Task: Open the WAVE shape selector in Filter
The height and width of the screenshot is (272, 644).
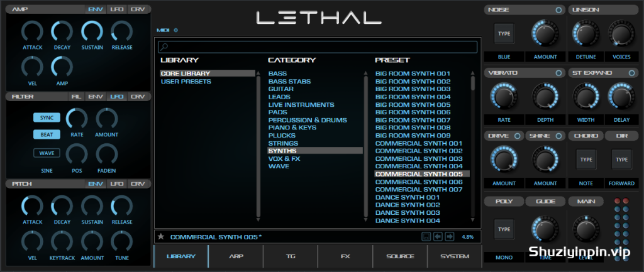Action: point(47,153)
